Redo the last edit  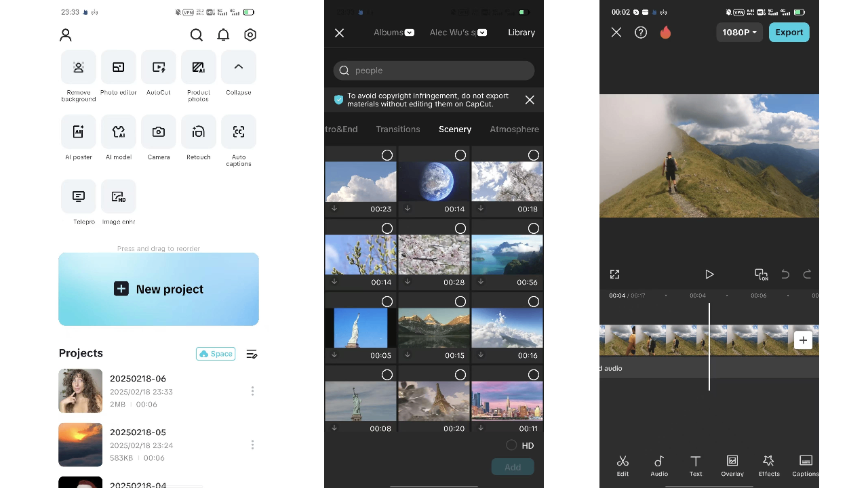(807, 274)
